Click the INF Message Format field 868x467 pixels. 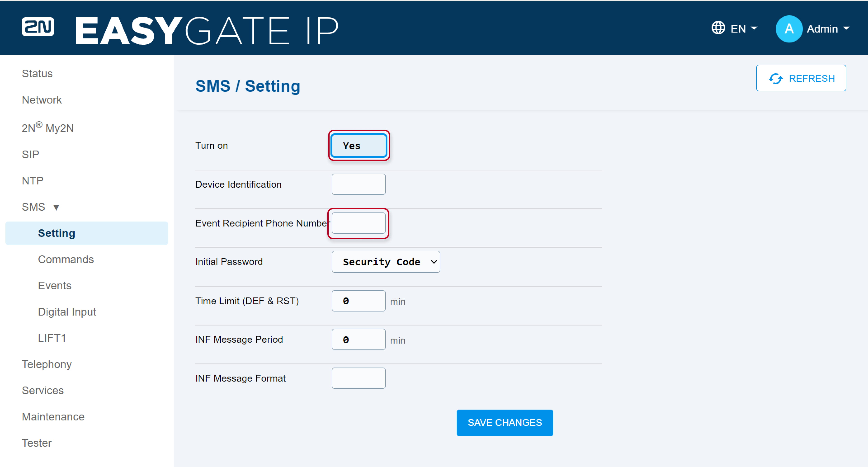[x=359, y=378]
